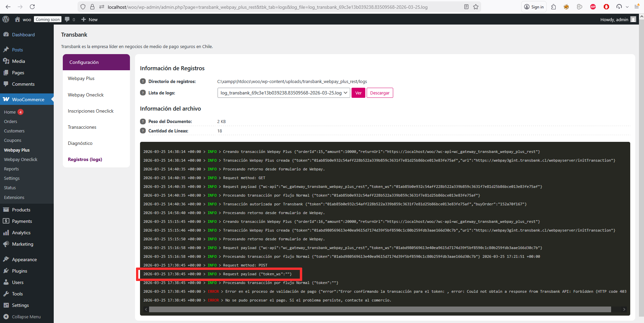Click left arrow of log horizontal scrollbar

click(x=146, y=309)
